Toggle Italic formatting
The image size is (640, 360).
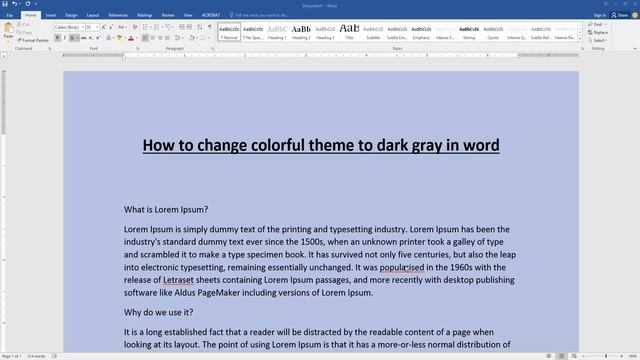(x=64, y=38)
